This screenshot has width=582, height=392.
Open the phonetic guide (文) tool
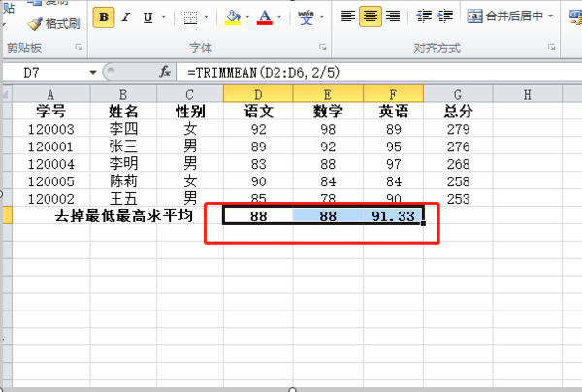307,16
